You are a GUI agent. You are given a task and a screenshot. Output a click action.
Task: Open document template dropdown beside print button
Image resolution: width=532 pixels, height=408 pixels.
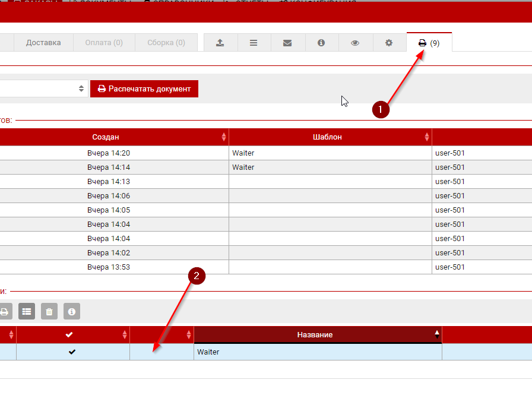click(x=43, y=88)
